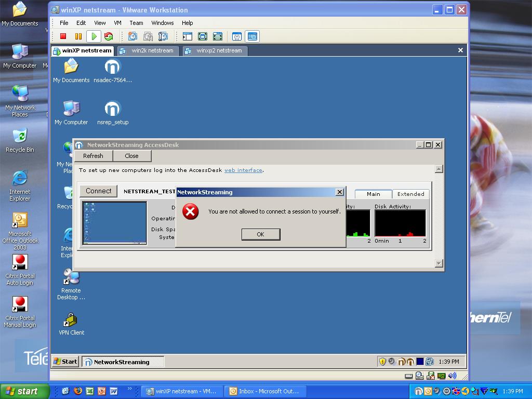
Task: Launch Firefox from the host quick launch bar
Action: [78, 391]
